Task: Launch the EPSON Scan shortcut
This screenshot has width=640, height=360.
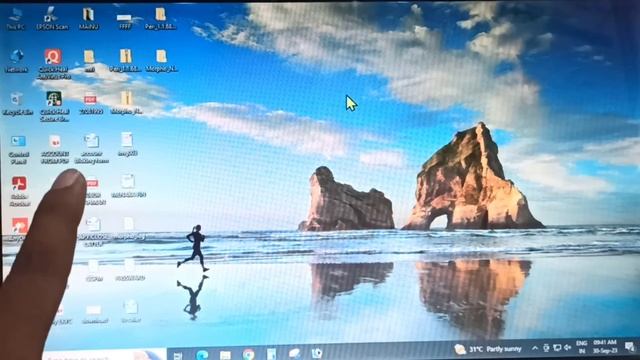Action: click(x=52, y=19)
